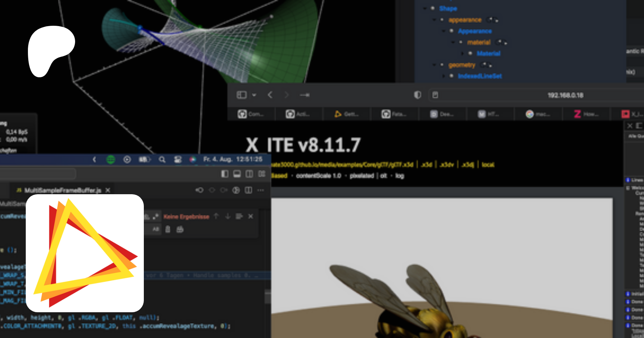
Task: Click the split editor icon in editor tab bar
Action: tap(248, 190)
